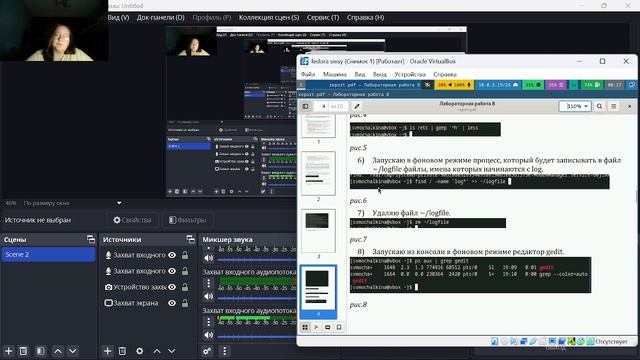Switch sidebar to outline view
640x360 pixels.
[x=316, y=327]
